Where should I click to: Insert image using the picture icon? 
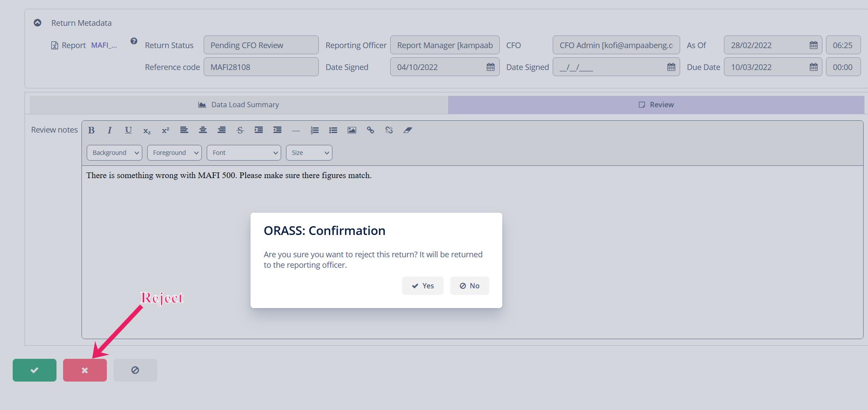tap(352, 130)
